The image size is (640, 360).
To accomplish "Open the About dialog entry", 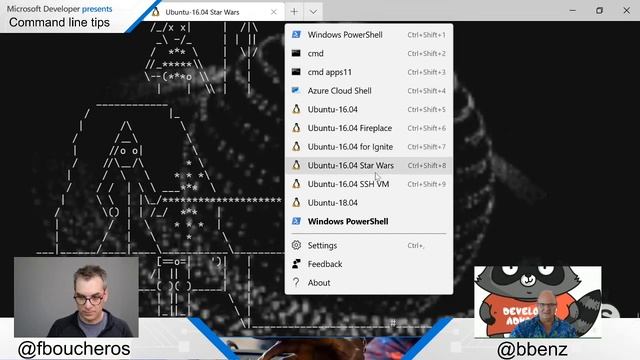I will (x=369, y=282).
